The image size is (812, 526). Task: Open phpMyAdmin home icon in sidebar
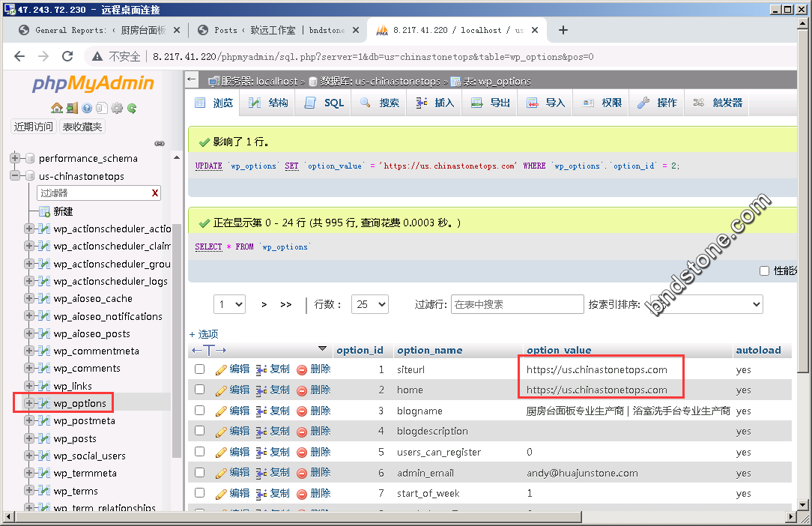(57, 108)
